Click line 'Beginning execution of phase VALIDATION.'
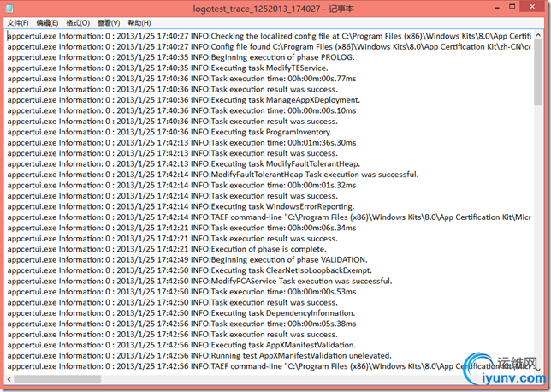The width and height of the screenshot is (551, 392). 187,259
